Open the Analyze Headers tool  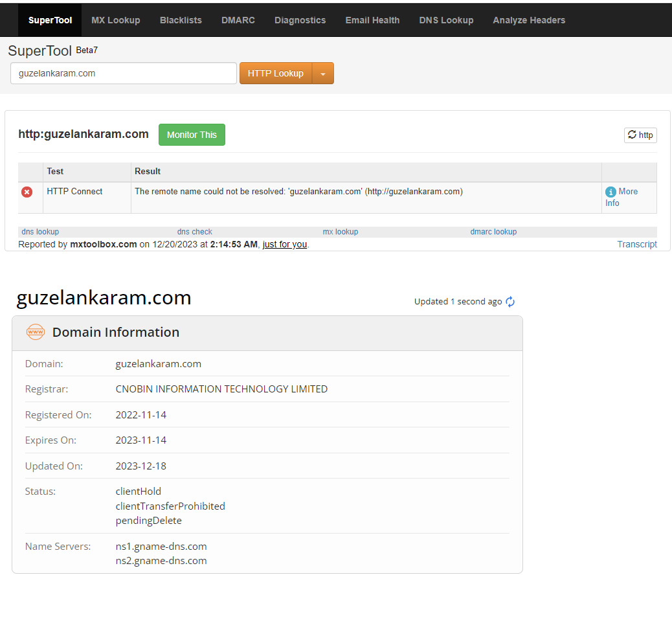click(x=529, y=19)
